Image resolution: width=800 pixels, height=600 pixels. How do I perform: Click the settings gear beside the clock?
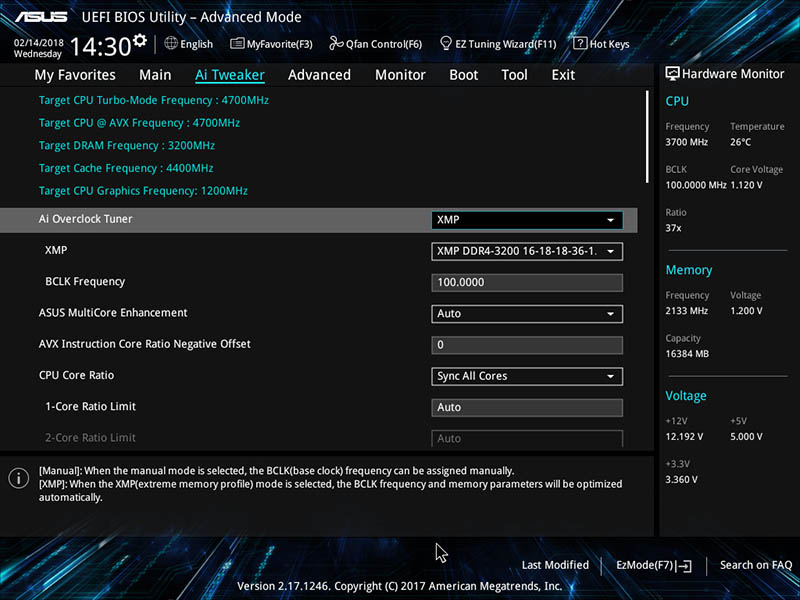tap(139, 41)
